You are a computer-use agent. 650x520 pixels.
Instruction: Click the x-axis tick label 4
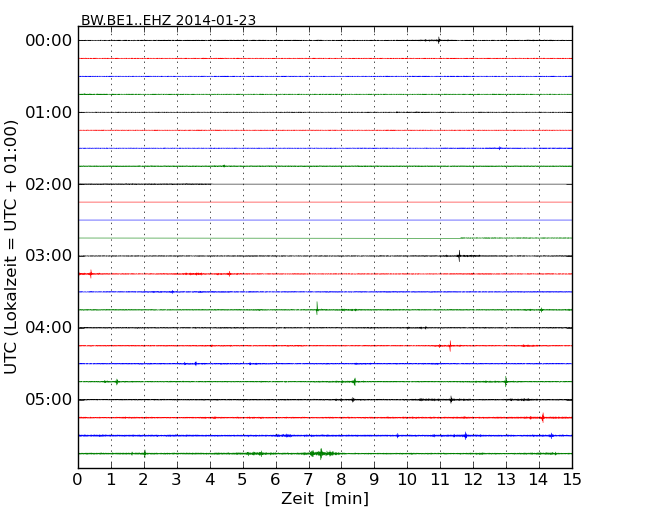click(210, 479)
